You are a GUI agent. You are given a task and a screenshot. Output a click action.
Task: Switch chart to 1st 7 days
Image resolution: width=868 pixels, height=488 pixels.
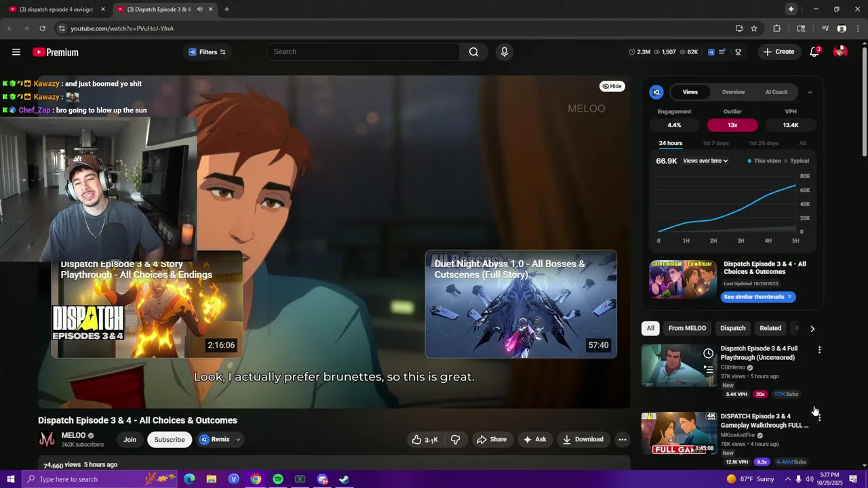pos(715,144)
